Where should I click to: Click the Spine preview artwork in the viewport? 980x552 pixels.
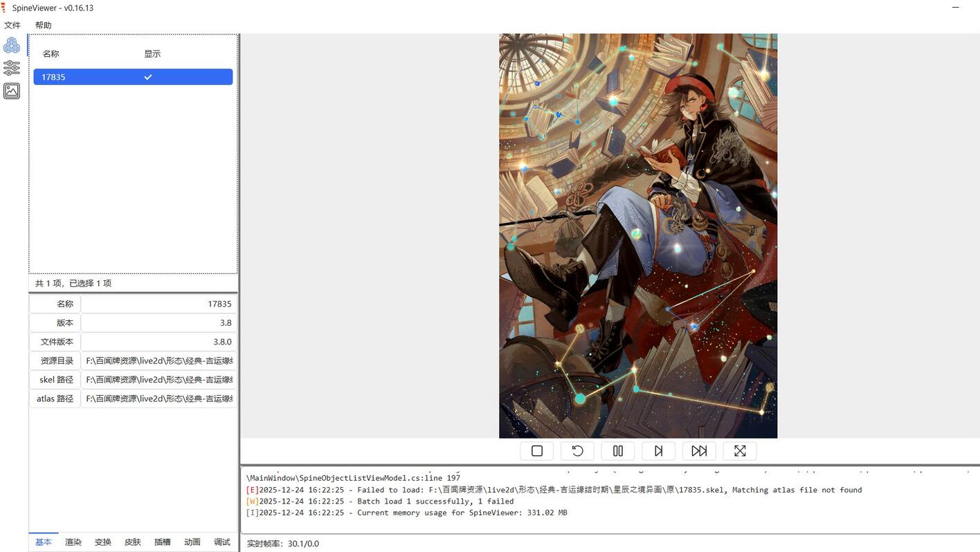tap(638, 236)
